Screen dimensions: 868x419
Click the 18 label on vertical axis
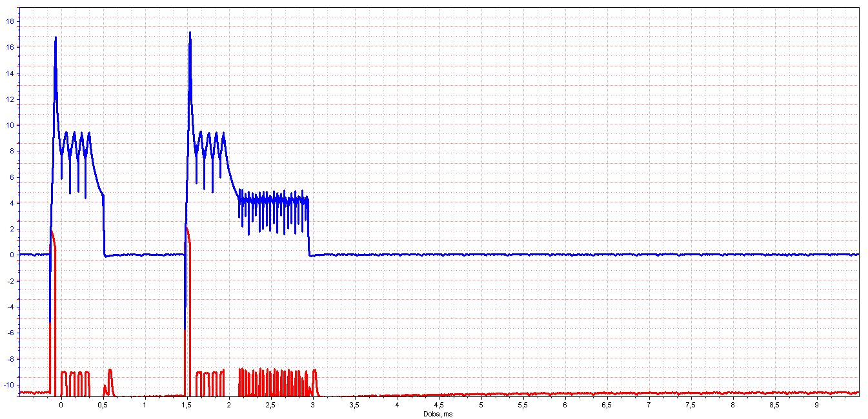(9, 21)
